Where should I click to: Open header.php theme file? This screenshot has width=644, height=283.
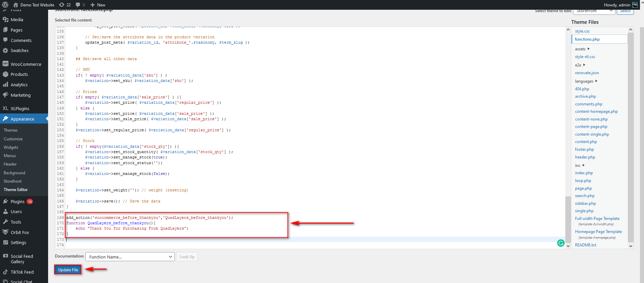pyautogui.click(x=585, y=157)
